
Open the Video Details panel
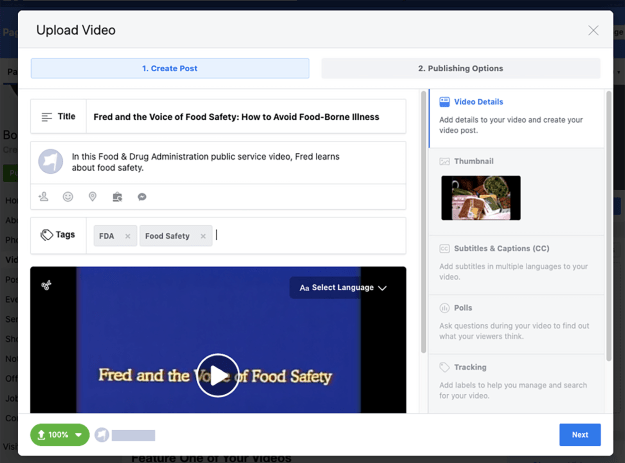[x=517, y=118]
